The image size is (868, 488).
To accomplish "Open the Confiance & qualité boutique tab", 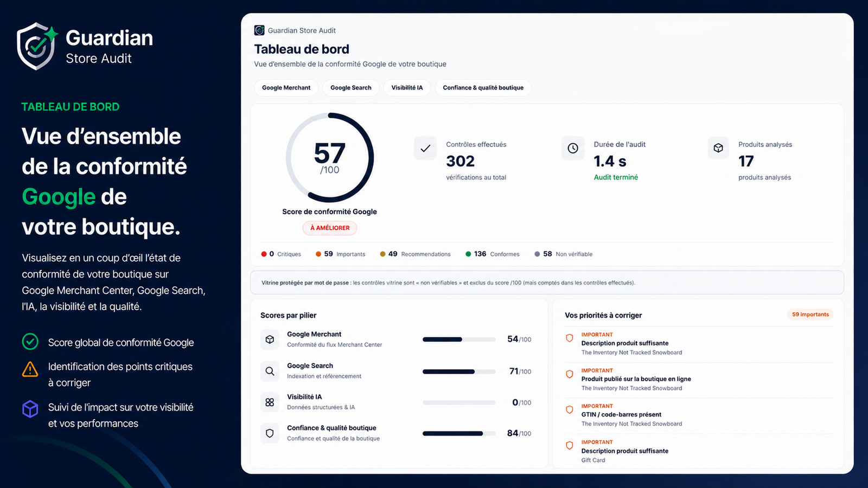I will click(483, 88).
